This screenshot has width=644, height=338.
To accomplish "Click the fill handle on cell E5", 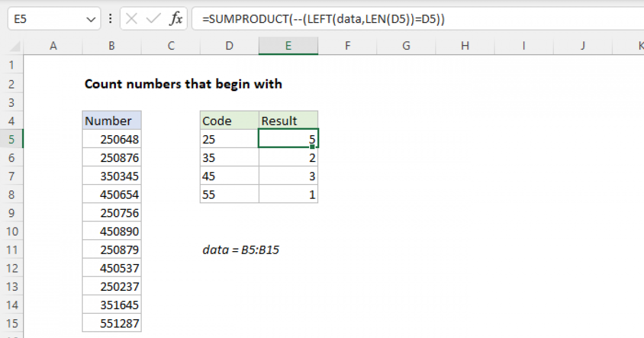I will click(x=312, y=146).
